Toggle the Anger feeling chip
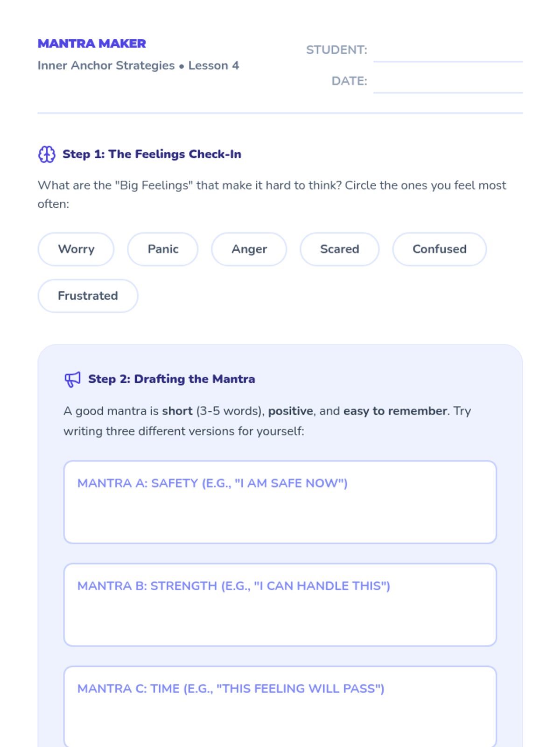The height and width of the screenshot is (747, 560). point(249,249)
